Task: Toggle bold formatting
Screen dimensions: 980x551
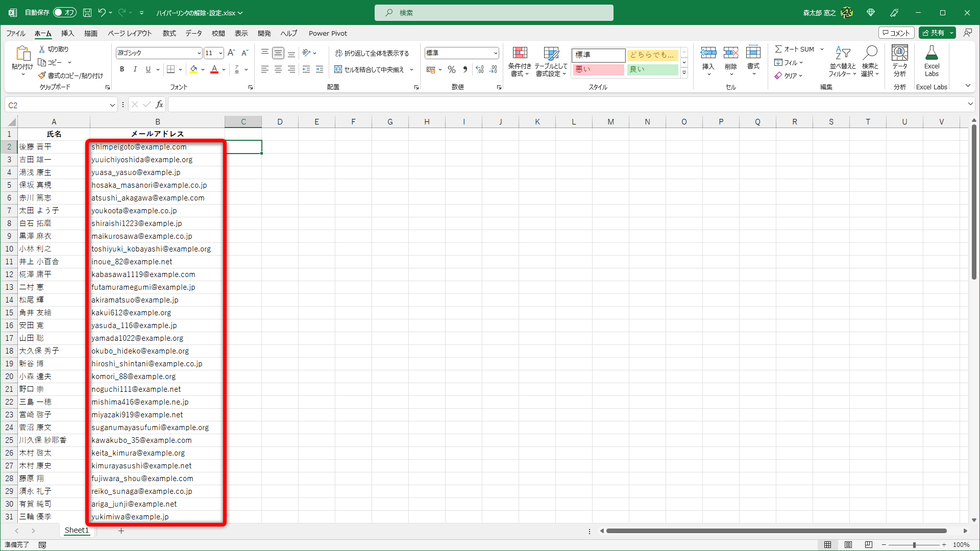Action: (x=121, y=69)
